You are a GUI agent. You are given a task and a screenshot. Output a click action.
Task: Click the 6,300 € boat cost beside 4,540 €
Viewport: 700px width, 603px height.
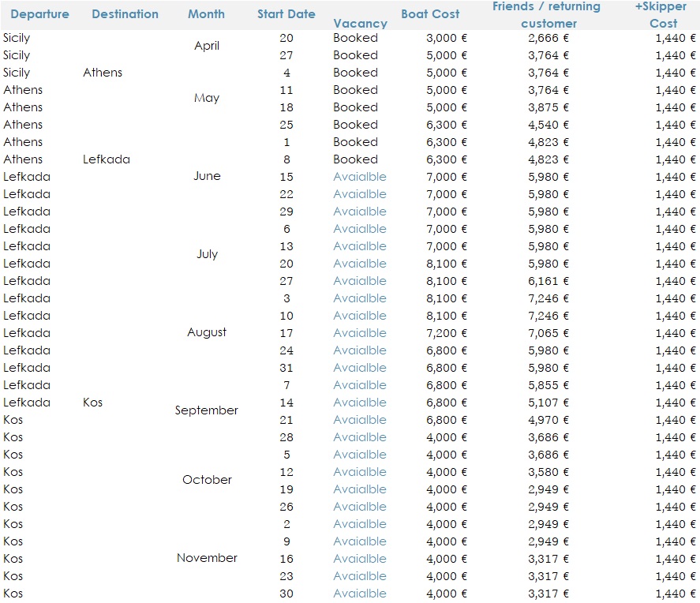(447, 125)
